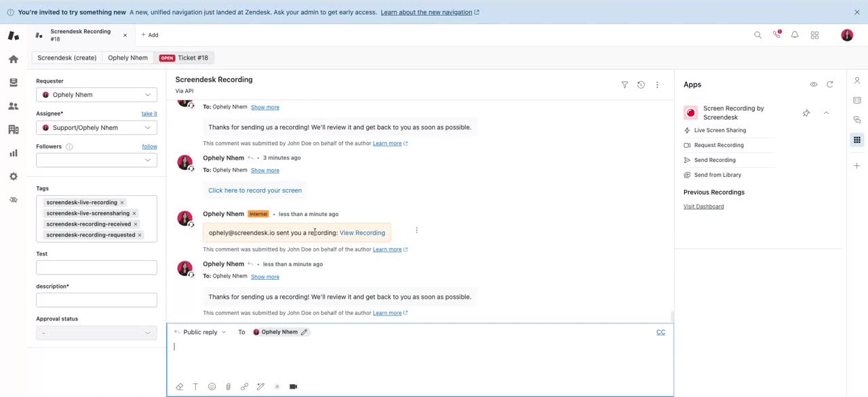Click the follow link
Screen dimensions: 868x397
[150, 146]
